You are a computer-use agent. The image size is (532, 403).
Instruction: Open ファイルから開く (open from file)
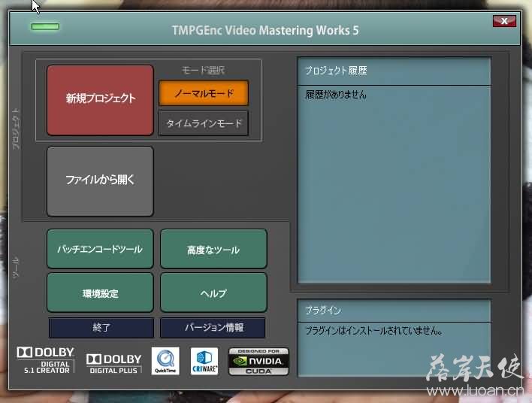tap(100, 181)
